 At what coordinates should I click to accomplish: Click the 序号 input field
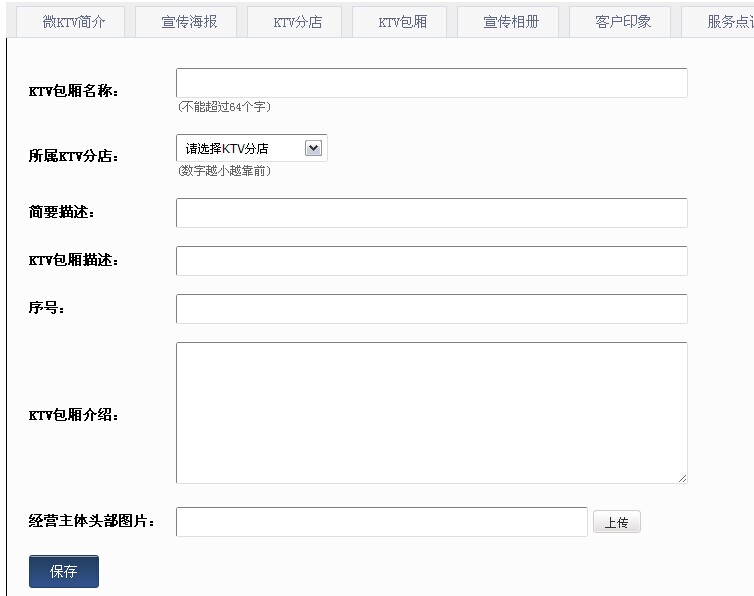click(431, 309)
